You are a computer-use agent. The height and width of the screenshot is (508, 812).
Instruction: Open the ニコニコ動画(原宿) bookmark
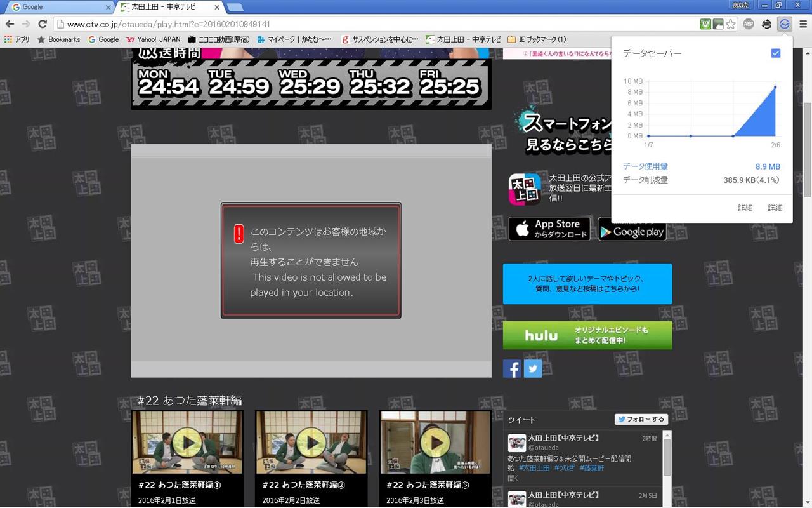[219, 39]
